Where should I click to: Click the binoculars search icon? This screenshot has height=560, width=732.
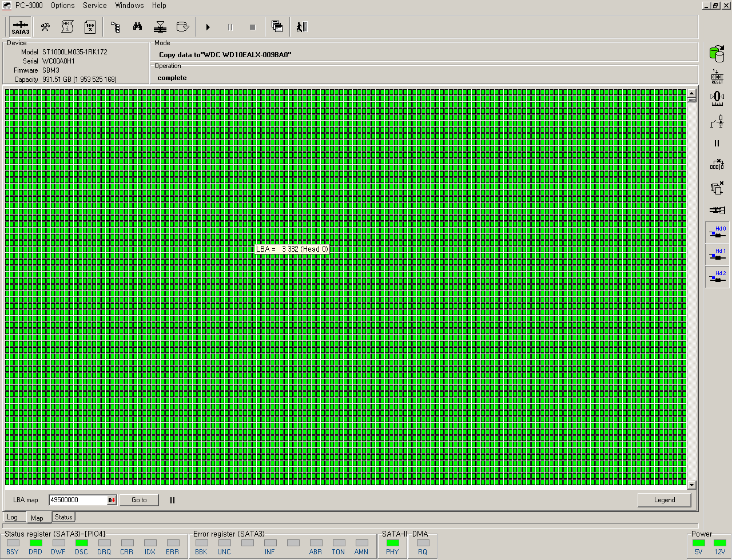pyautogui.click(x=137, y=27)
